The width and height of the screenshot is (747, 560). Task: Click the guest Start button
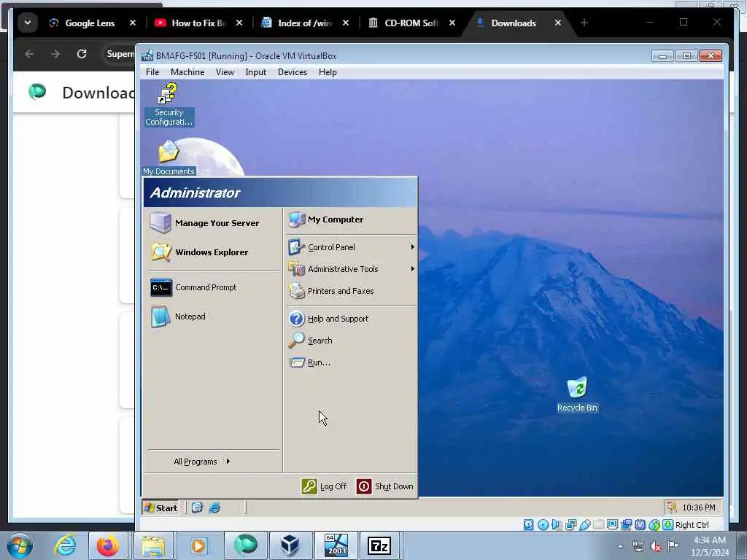coord(161,507)
